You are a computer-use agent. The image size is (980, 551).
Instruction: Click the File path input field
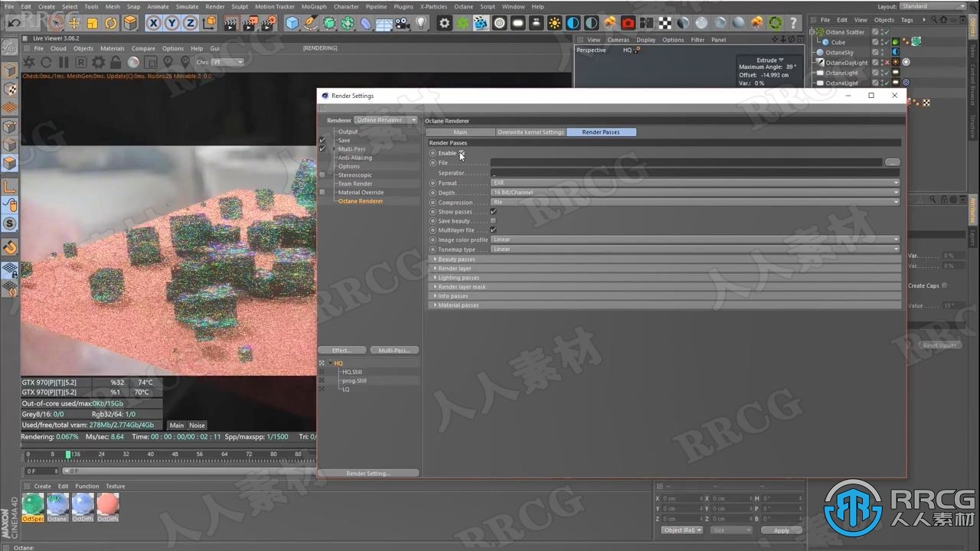(687, 163)
